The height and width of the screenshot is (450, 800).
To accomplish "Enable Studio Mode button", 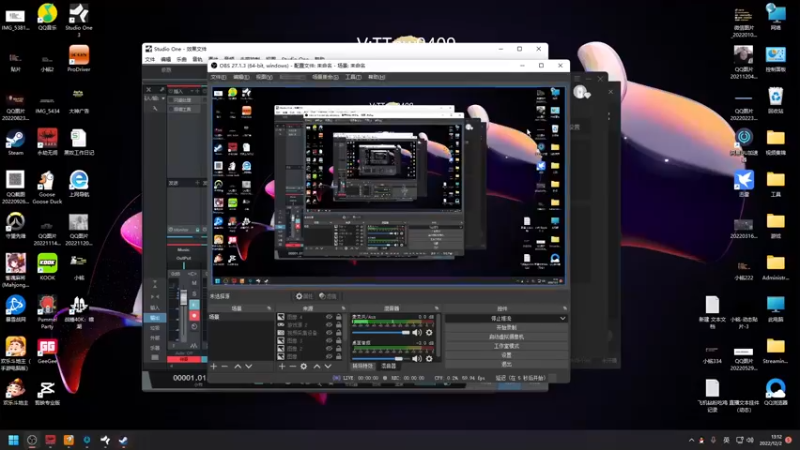I will [506, 346].
